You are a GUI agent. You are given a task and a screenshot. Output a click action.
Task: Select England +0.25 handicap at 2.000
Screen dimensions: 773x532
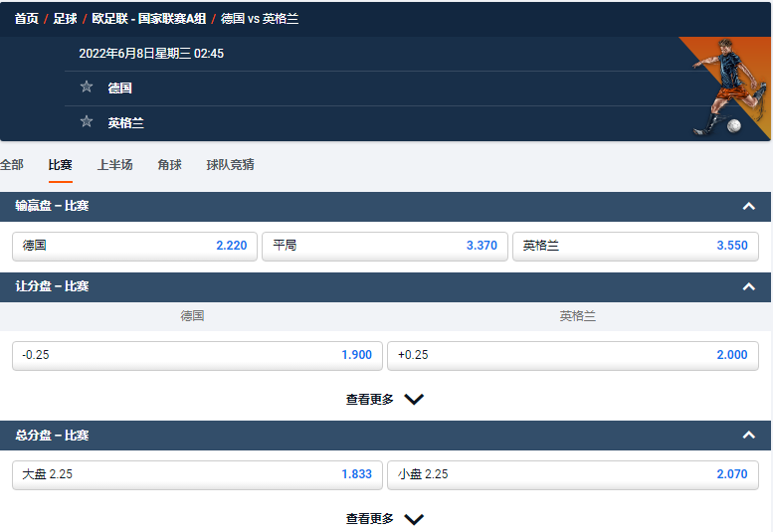pos(572,355)
